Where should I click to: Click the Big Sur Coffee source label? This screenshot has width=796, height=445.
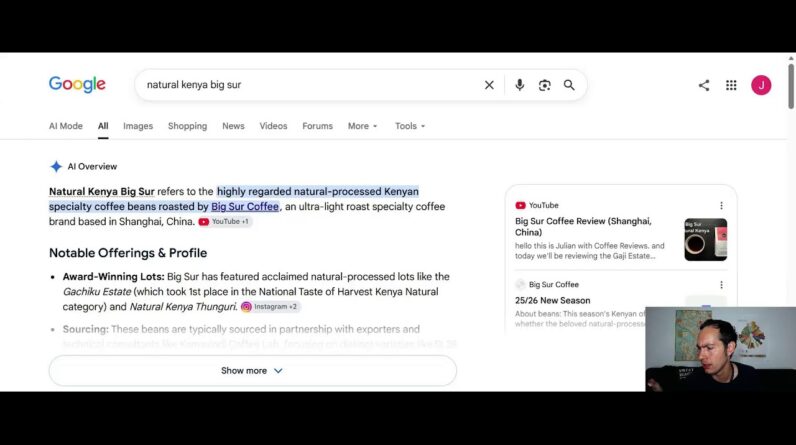[x=553, y=285]
